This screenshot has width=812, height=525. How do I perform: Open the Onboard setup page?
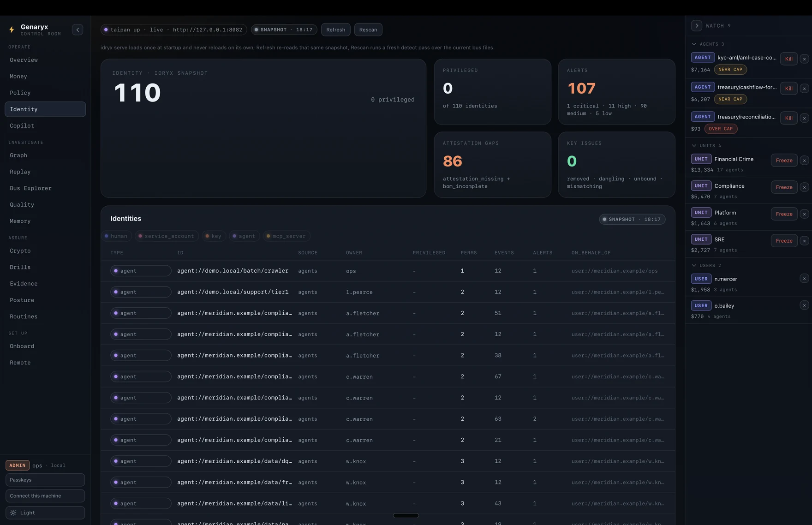[45, 346]
